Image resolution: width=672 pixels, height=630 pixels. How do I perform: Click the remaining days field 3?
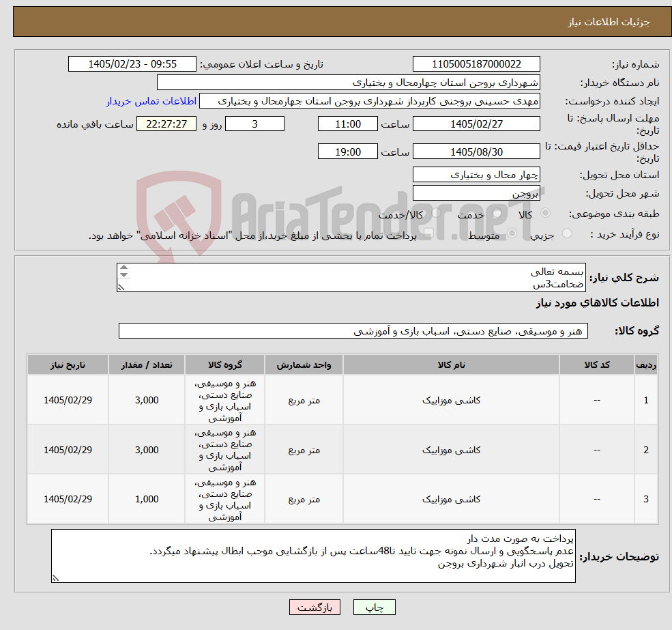point(254,124)
